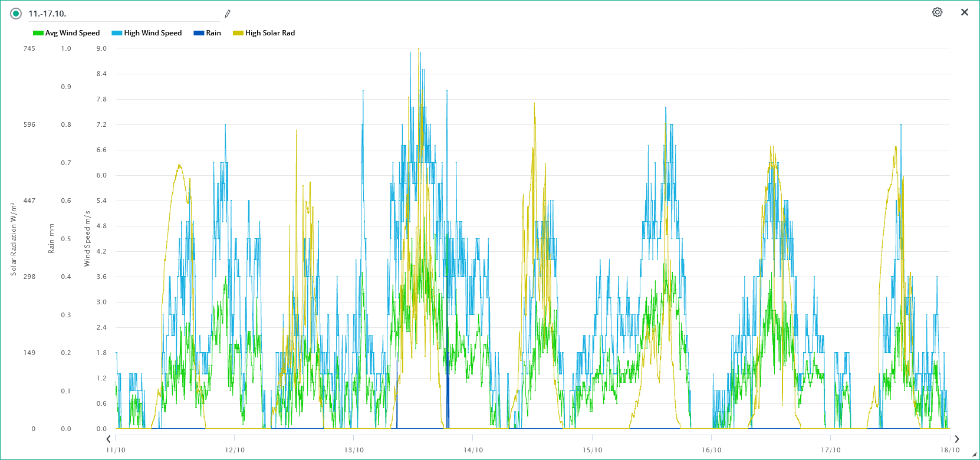Click the pencil icon to rename chart
The width and height of the screenshot is (980, 460).
point(228,14)
